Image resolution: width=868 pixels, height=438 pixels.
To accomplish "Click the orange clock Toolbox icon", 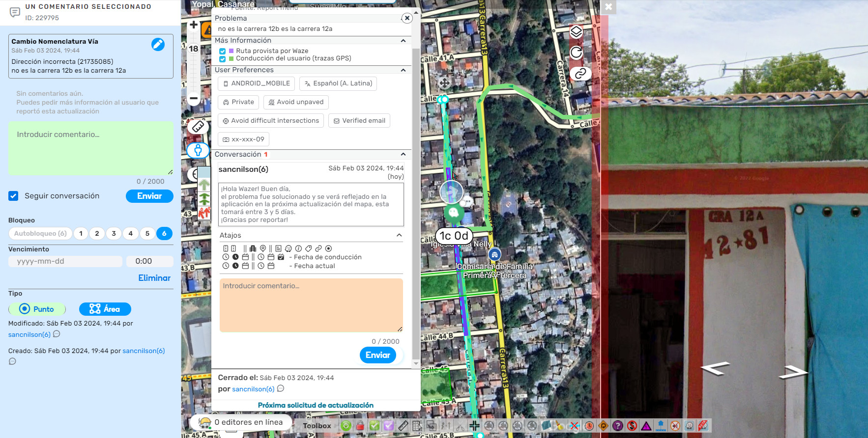I will pos(589,426).
